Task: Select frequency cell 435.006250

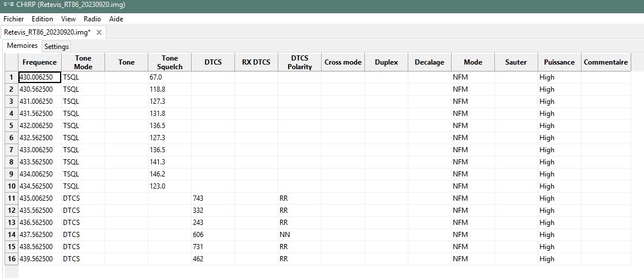Action: (x=40, y=198)
